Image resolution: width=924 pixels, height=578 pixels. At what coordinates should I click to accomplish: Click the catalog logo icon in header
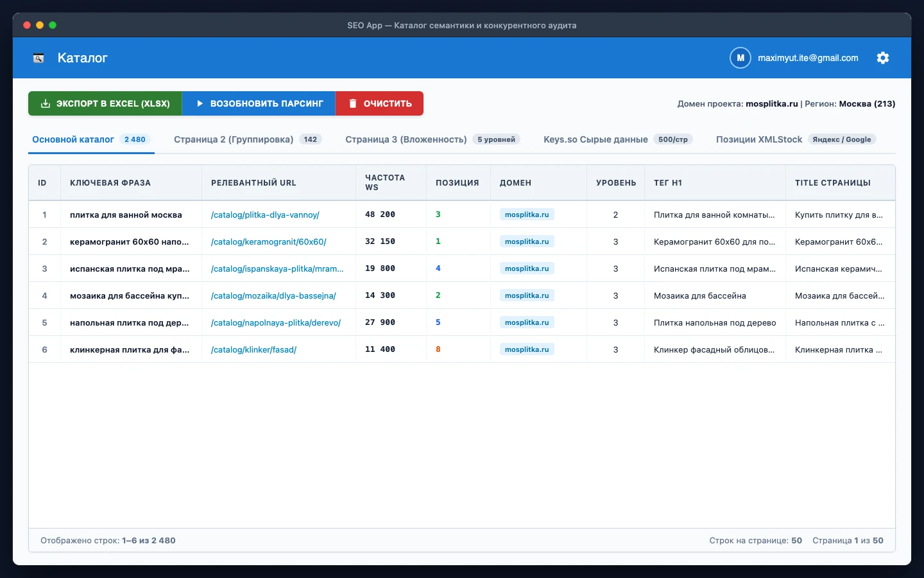tap(38, 58)
